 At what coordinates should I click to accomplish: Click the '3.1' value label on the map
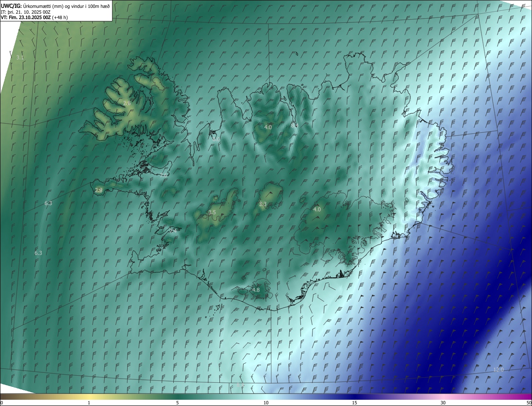click(20, 58)
